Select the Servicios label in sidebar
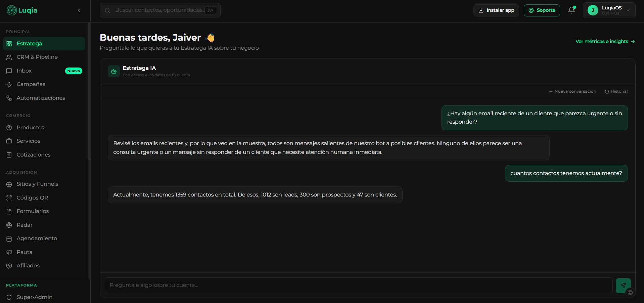Image resolution: width=644 pixels, height=303 pixels. 29,141
